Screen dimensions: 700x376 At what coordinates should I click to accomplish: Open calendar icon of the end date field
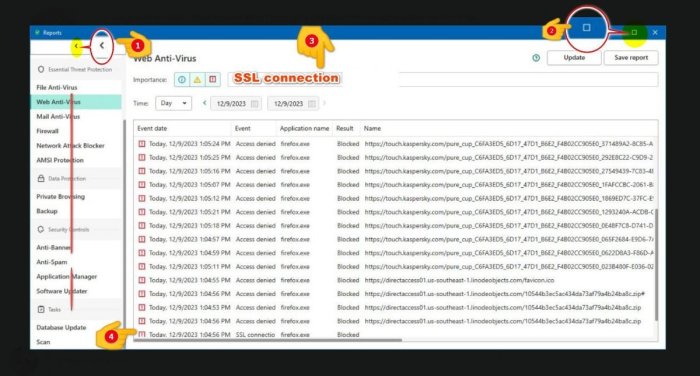(312, 104)
